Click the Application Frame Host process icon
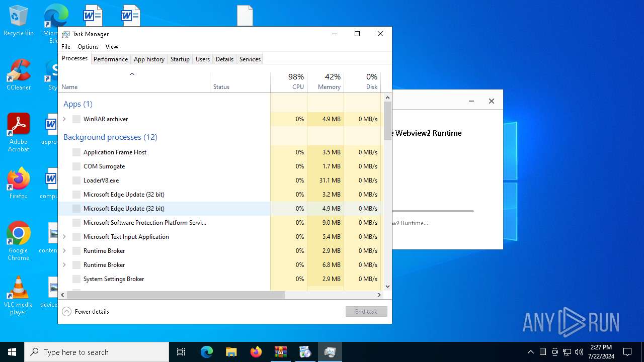Viewport: 644px width, 362px height. click(76, 152)
